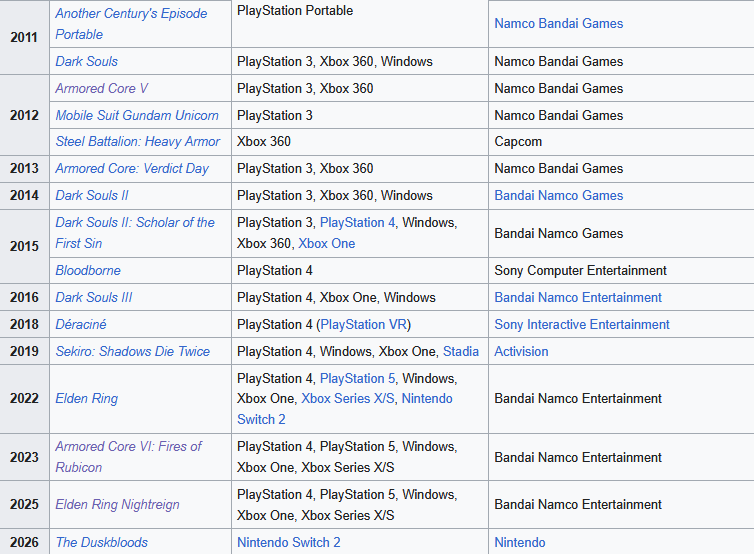This screenshot has height=554, width=754.
Task: Open the Another Century's Episode Portable link
Action: (131, 14)
